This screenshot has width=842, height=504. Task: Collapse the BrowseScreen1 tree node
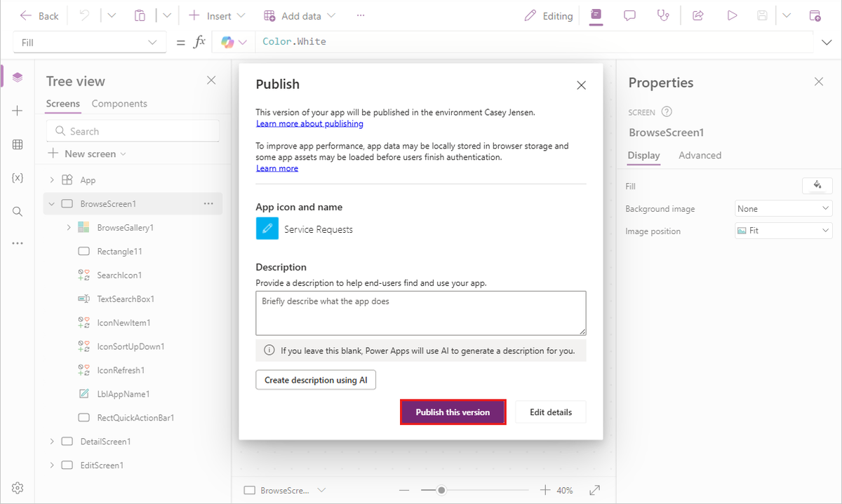[51, 203]
